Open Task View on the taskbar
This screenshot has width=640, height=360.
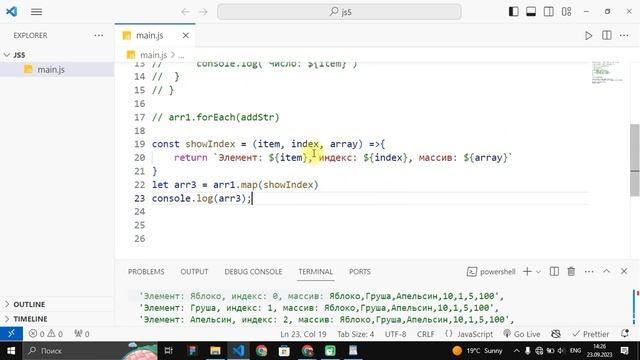coord(169,351)
